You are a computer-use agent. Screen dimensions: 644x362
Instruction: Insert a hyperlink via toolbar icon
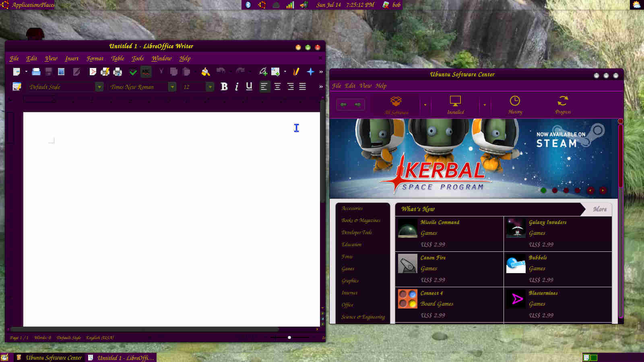click(263, 72)
